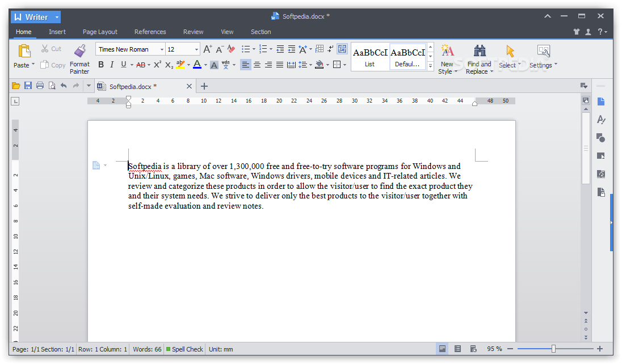Apply the Default style
This screenshot has width=622, height=364.
coord(407,57)
